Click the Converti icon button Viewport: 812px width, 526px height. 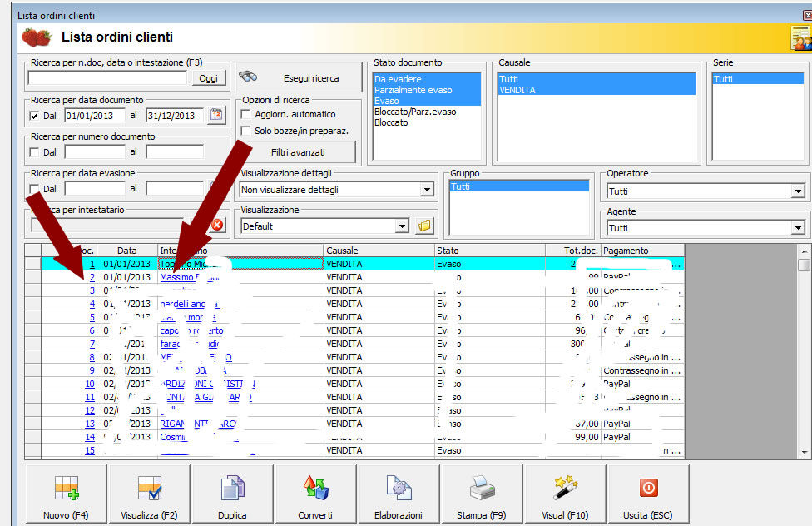click(315, 494)
